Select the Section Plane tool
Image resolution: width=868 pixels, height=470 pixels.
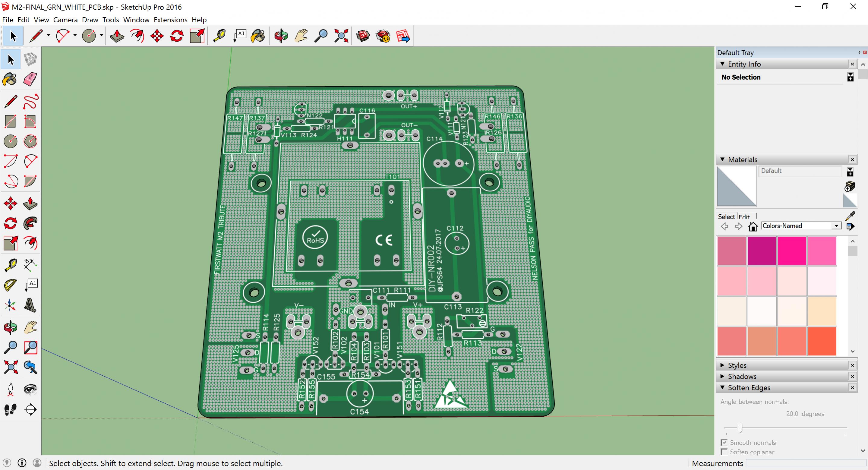click(30, 409)
